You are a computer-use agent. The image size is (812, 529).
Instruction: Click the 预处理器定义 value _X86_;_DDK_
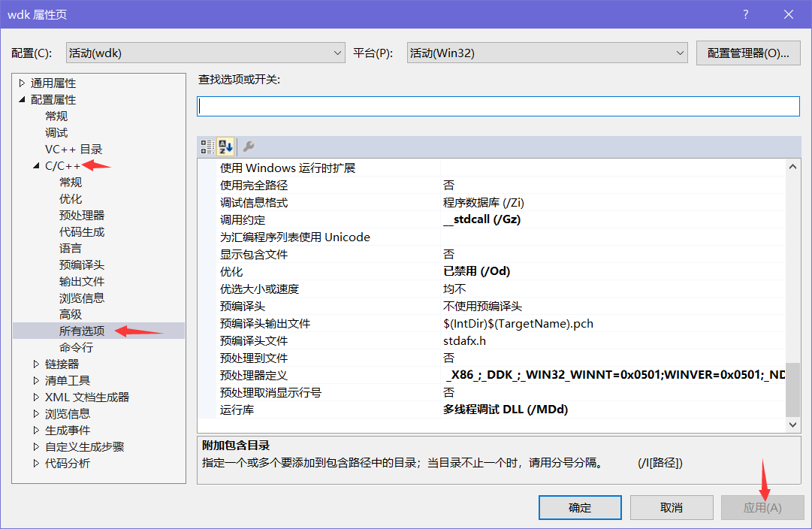(x=614, y=375)
